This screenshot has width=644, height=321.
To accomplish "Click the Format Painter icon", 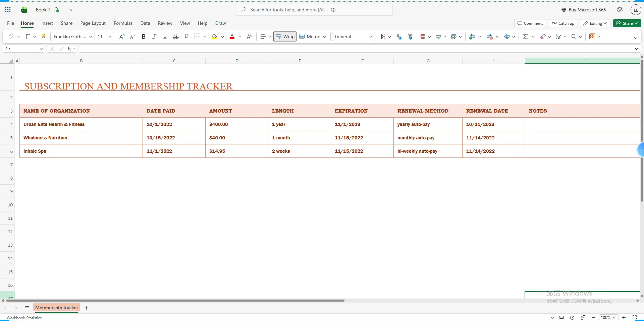I will click(44, 37).
